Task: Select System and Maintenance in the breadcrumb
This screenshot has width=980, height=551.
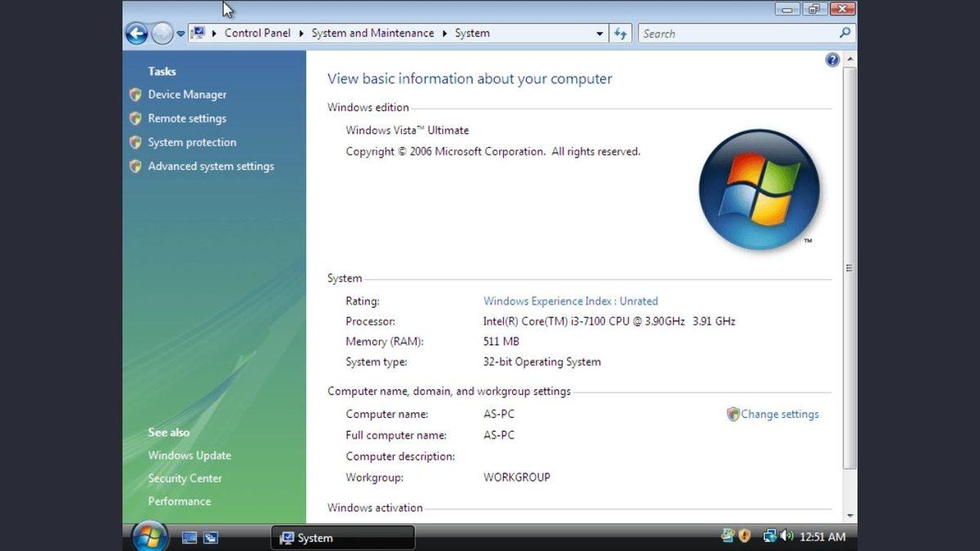Action: (372, 33)
